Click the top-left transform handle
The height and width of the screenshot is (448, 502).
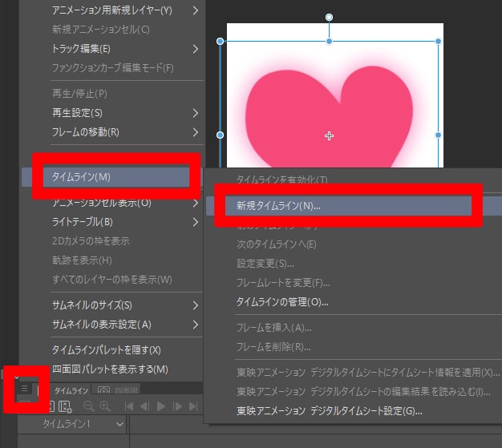[x=220, y=42]
